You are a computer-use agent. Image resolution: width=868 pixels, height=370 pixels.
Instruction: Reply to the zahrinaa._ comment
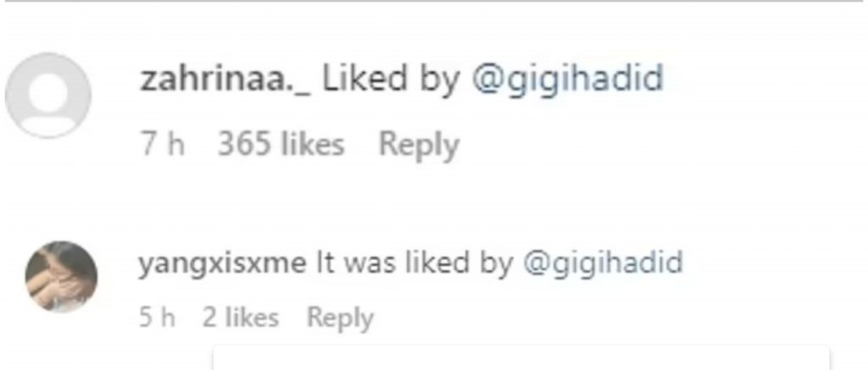pyautogui.click(x=419, y=145)
